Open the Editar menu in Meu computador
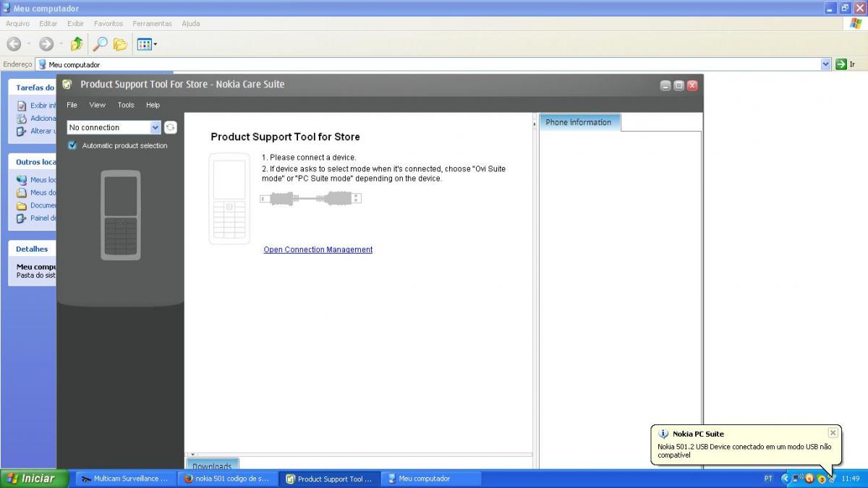Image resolution: width=868 pixels, height=488 pixels. click(48, 23)
